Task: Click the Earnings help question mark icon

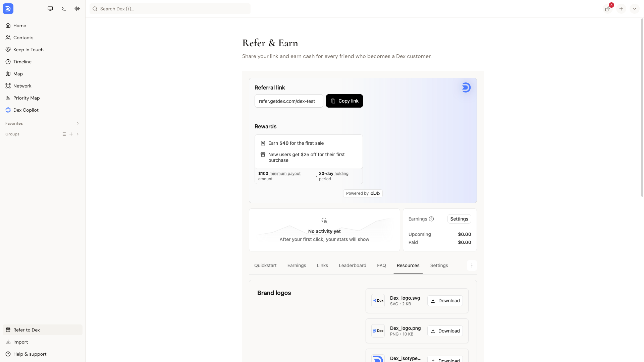Action: tap(431, 219)
